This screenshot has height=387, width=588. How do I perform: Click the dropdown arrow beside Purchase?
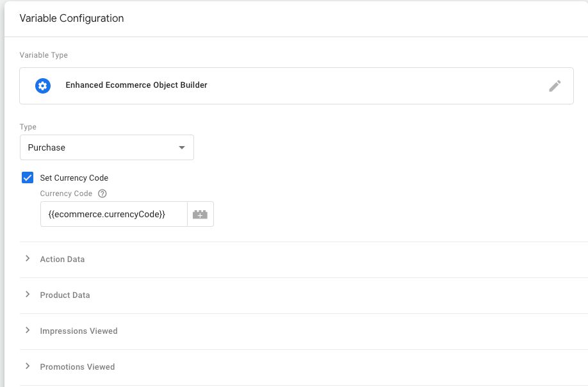point(182,147)
